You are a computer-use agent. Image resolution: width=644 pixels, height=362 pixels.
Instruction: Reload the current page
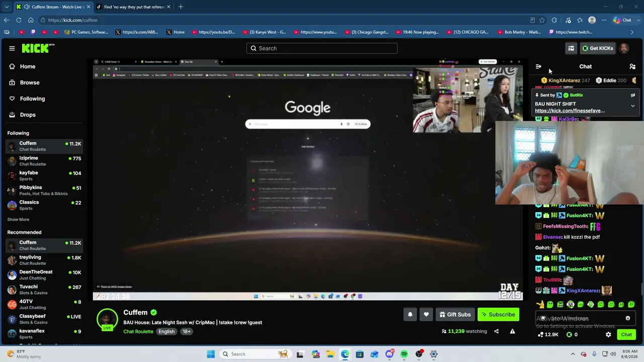click(19, 20)
